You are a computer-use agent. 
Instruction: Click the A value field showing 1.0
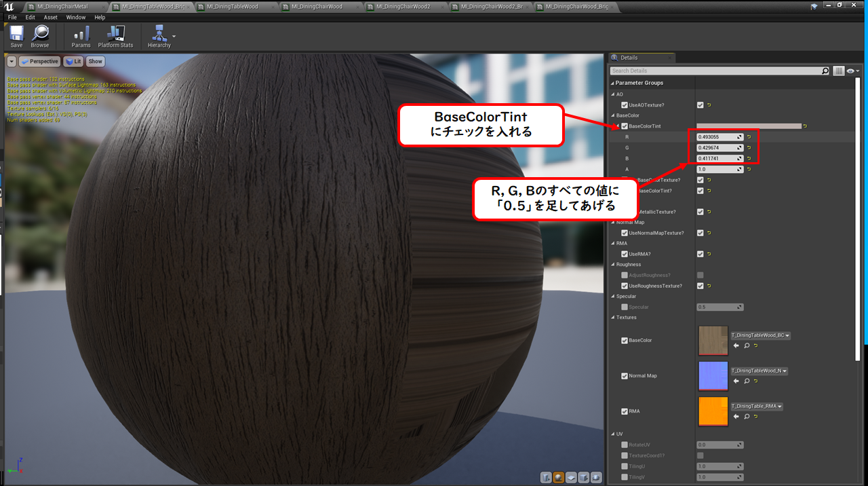click(719, 169)
